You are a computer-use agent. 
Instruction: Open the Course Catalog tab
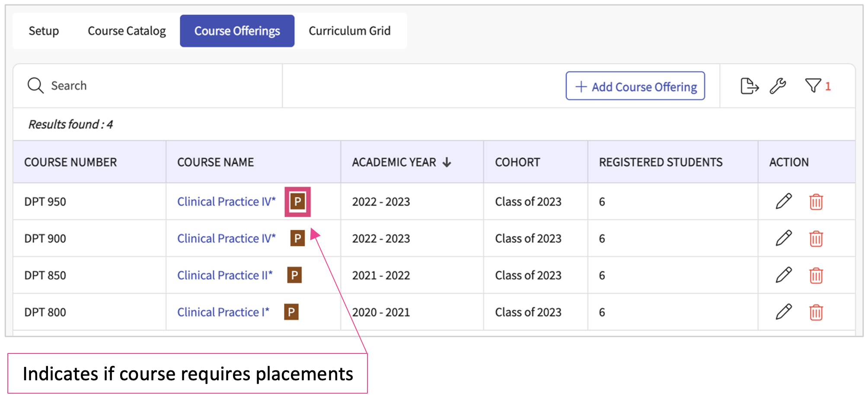pos(127,31)
